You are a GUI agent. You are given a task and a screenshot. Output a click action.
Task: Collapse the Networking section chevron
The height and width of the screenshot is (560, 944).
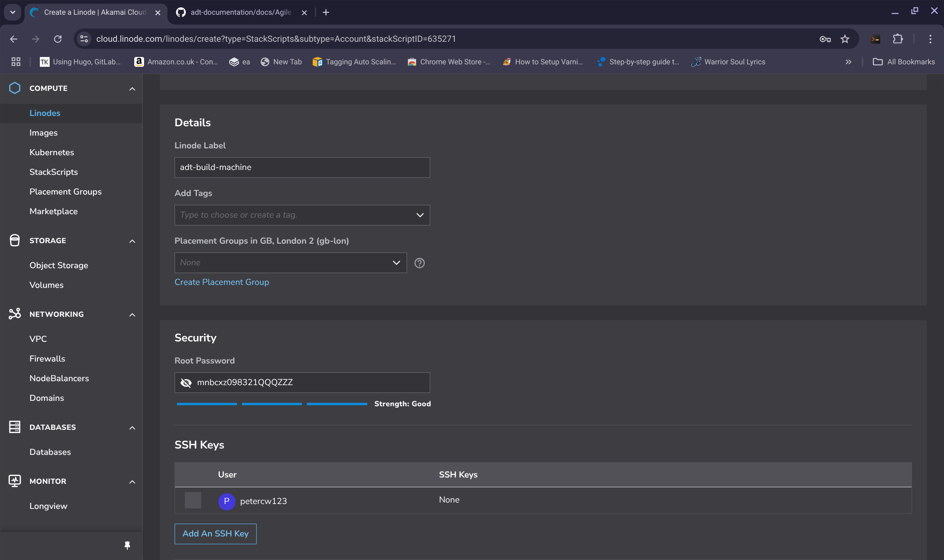(x=132, y=314)
